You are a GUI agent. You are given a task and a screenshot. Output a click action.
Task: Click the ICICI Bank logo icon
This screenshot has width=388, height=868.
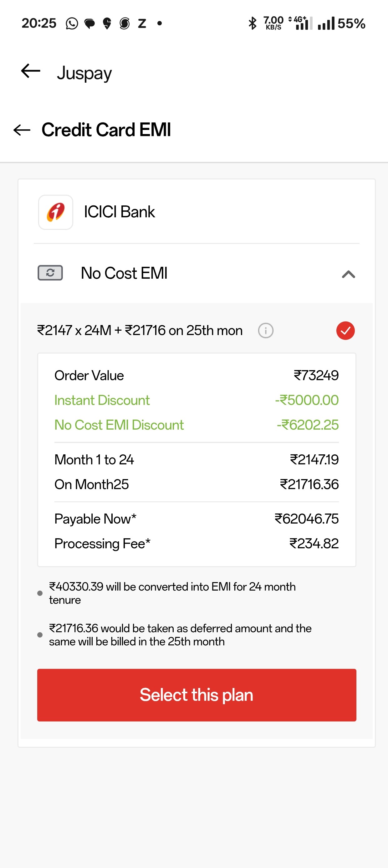pyautogui.click(x=56, y=212)
